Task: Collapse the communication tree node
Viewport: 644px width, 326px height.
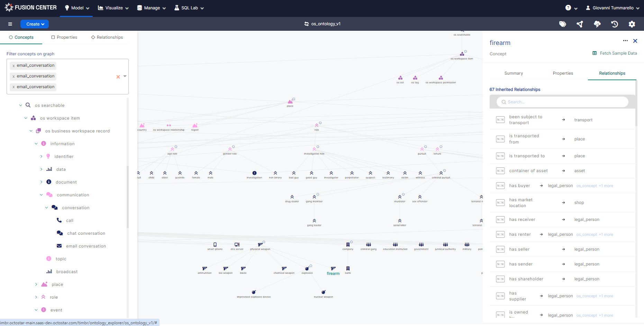Action: [x=42, y=195]
